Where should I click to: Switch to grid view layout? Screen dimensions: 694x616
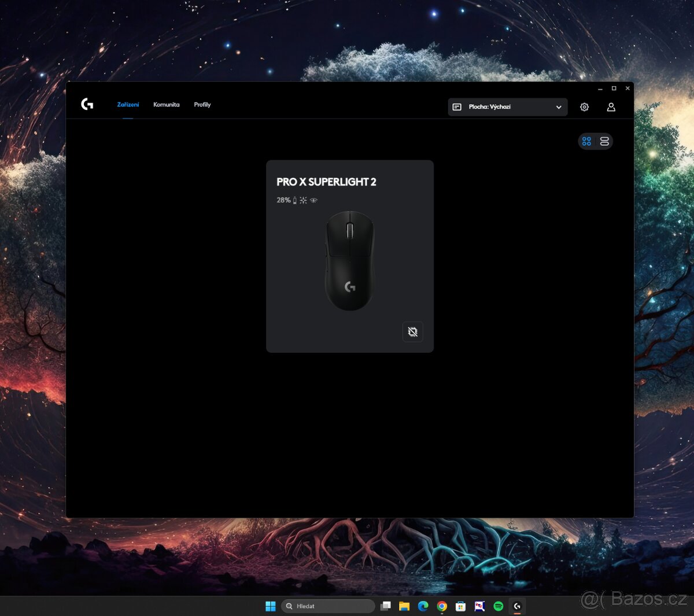(586, 141)
